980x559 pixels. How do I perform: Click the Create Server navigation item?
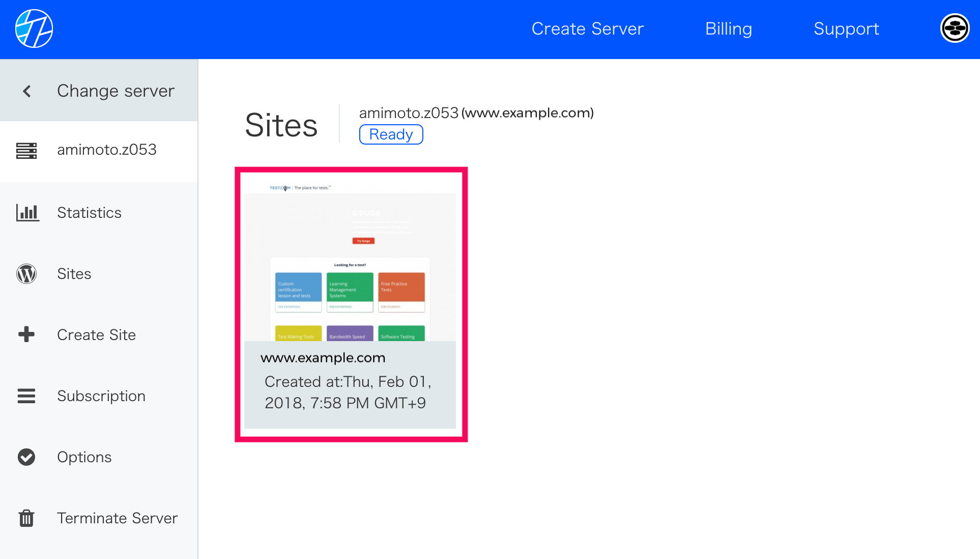(x=587, y=29)
